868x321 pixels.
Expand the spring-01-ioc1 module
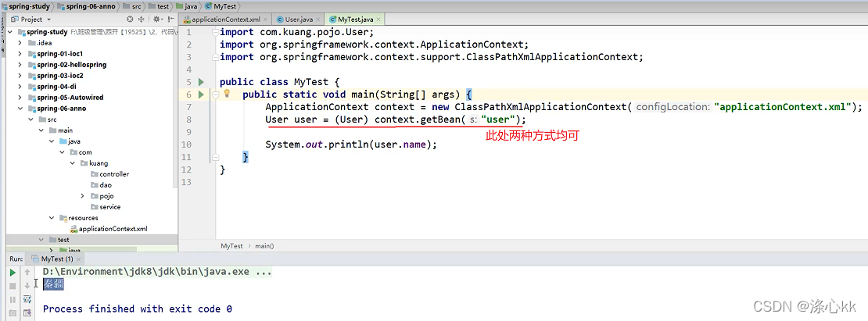click(x=20, y=54)
